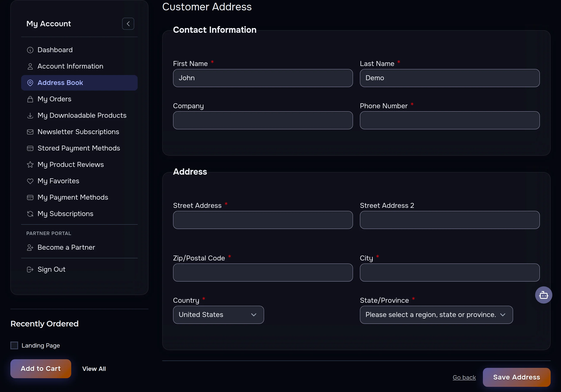
Task: Click the Sign Out exit icon
Action: (30, 269)
